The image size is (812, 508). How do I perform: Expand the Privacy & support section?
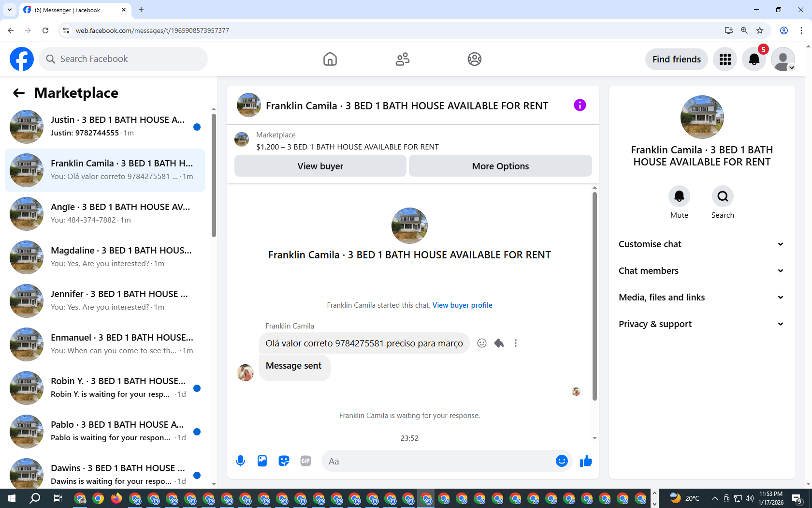point(701,324)
